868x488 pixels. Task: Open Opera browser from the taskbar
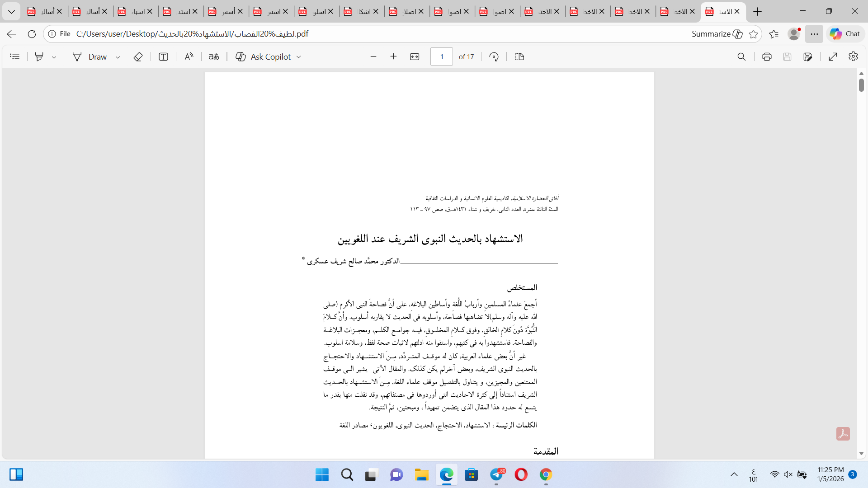coord(521,475)
